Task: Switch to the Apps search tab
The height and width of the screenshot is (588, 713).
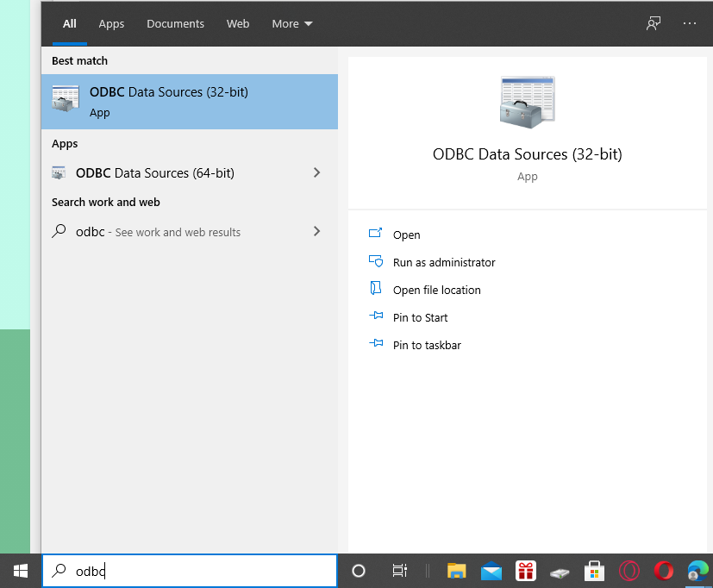Action: [x=111, y=23]
